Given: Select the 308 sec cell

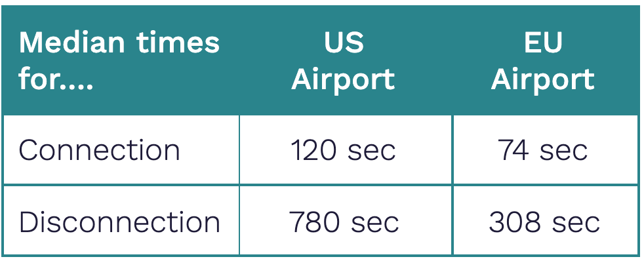Looking at the screenshot, I should (546, 221).
